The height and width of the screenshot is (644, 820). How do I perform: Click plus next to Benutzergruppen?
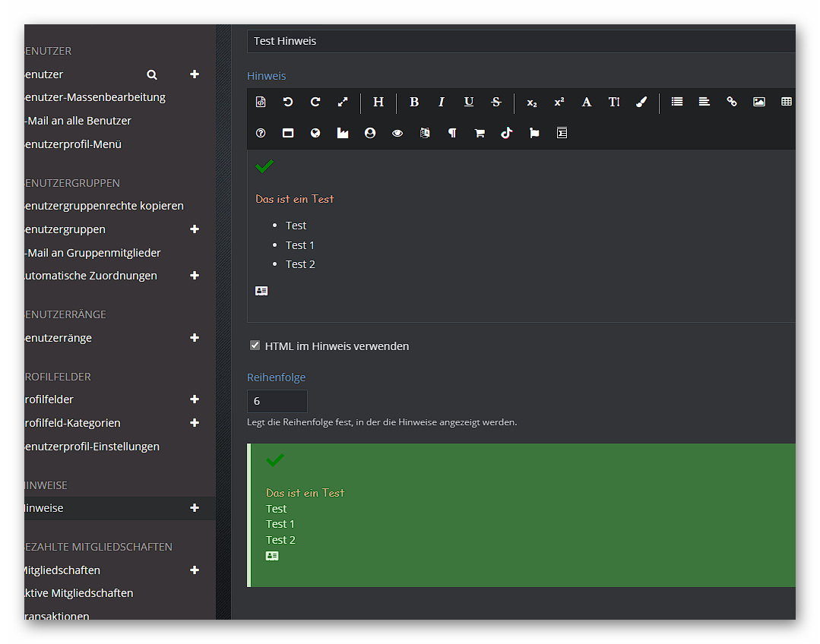coord(195,229)
